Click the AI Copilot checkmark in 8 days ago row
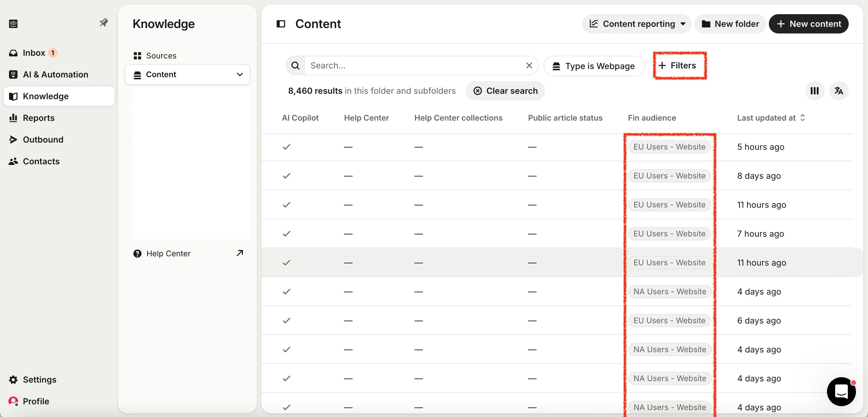 pos(286,176)
